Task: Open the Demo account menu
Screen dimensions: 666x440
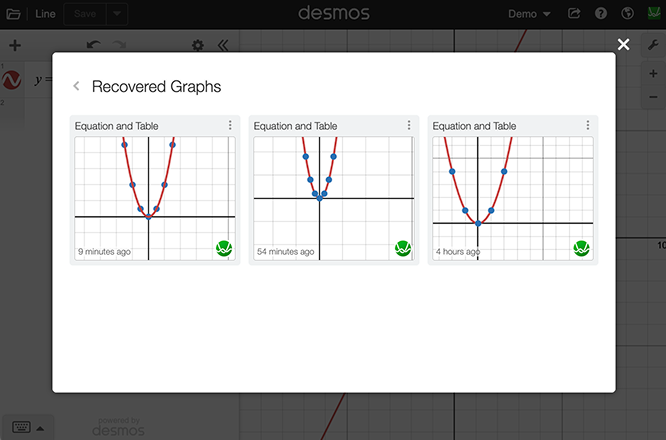Action: (x=529, y=14)
